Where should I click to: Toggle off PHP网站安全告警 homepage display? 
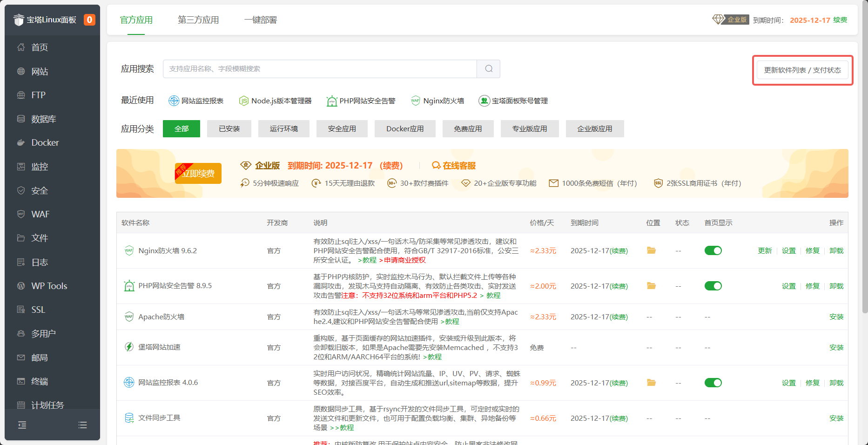[713, 286]
